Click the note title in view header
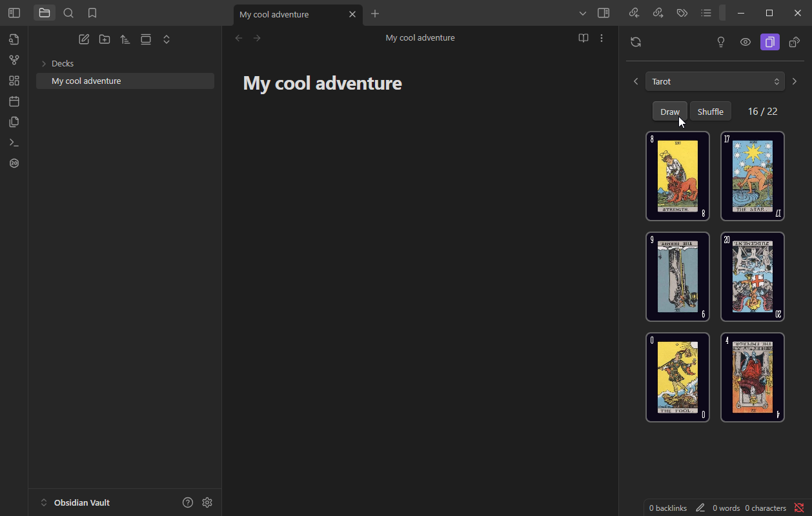The height and width of the screenshot is (516, 812). [x=420, y=38]
